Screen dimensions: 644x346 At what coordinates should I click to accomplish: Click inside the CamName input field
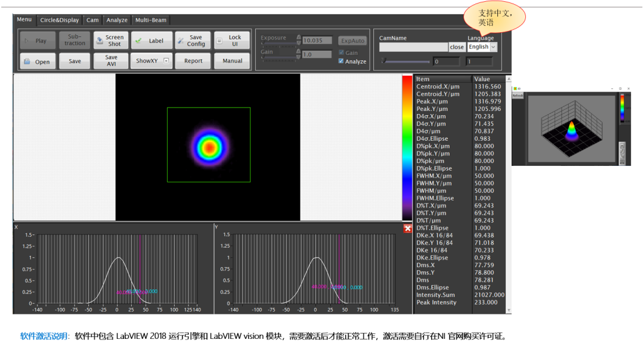413,47
